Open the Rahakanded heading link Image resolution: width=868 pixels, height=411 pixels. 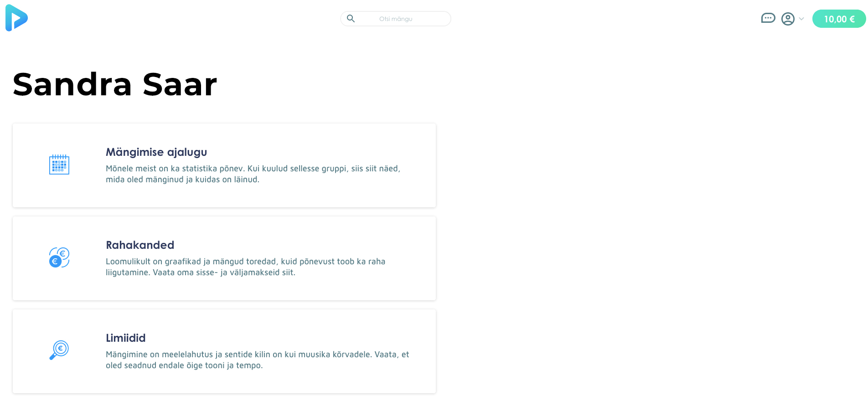click(x=140, y=245)
